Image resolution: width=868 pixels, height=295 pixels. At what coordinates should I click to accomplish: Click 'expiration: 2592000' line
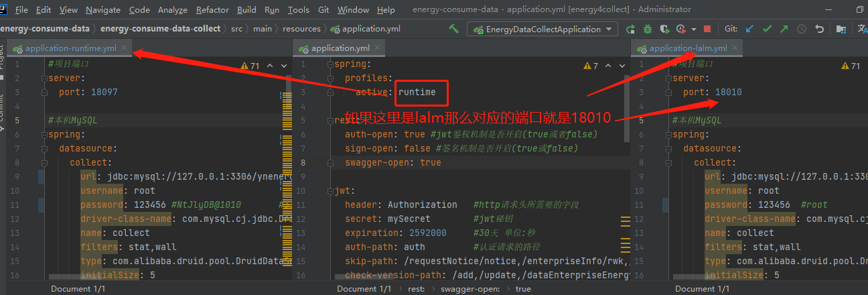(x=396, y=233)
